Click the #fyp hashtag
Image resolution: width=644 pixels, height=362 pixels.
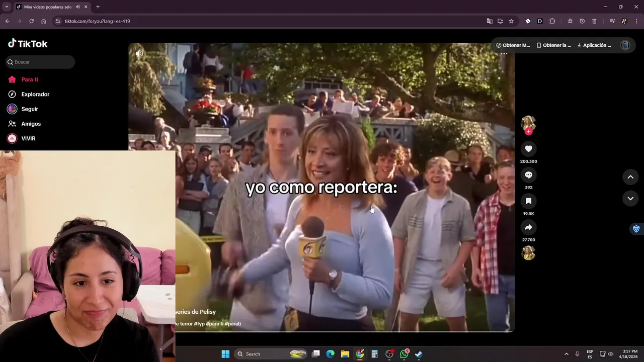199,324
